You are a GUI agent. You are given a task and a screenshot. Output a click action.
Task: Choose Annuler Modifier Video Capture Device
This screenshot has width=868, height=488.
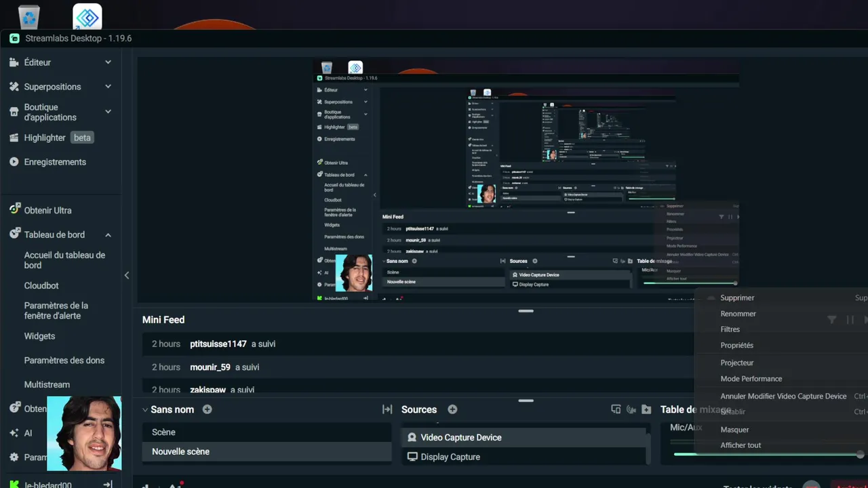(x=783, y=396)
